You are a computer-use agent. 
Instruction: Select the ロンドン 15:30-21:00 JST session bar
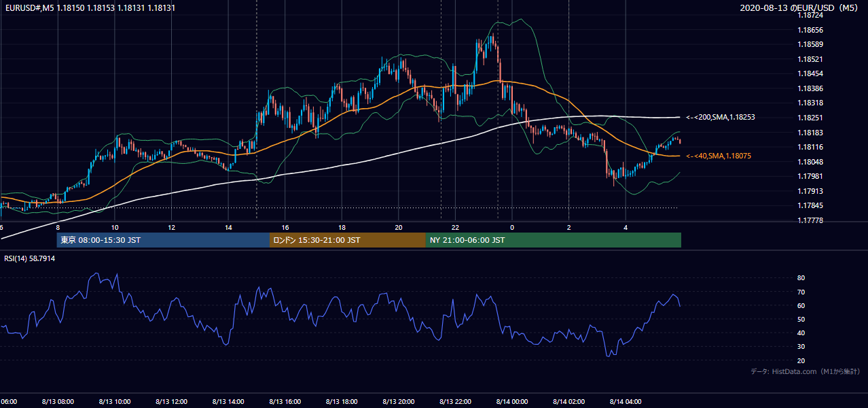click(348, 240)
